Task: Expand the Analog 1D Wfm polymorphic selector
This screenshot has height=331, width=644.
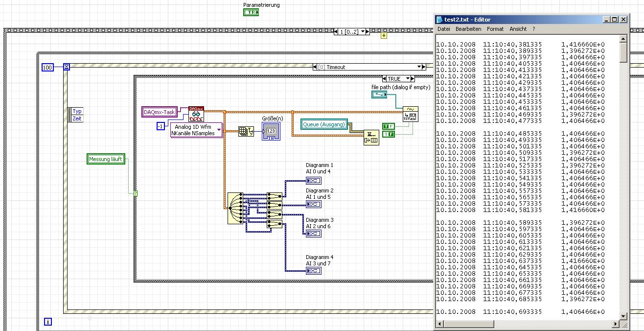Action: click(219, 130)
